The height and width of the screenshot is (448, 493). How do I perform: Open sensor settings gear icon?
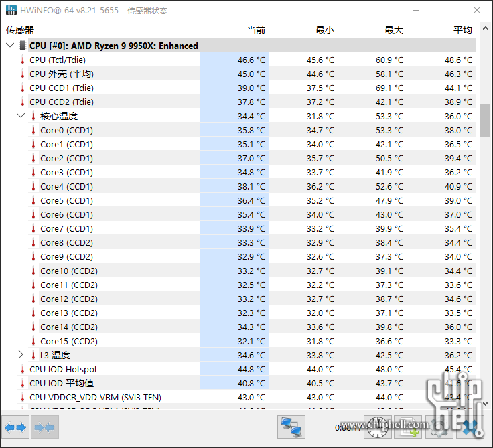coord(439,427)
